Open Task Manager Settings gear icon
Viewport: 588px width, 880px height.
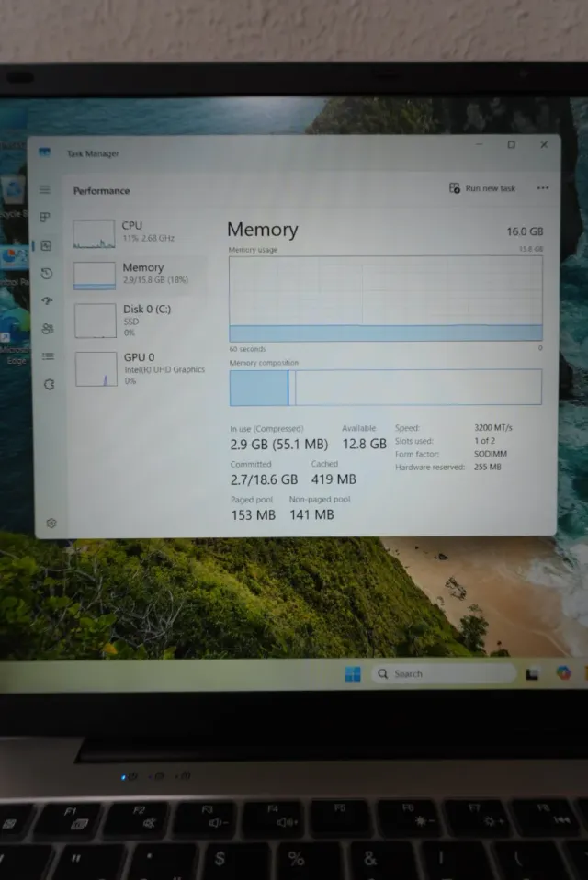[x=51, y=523]
